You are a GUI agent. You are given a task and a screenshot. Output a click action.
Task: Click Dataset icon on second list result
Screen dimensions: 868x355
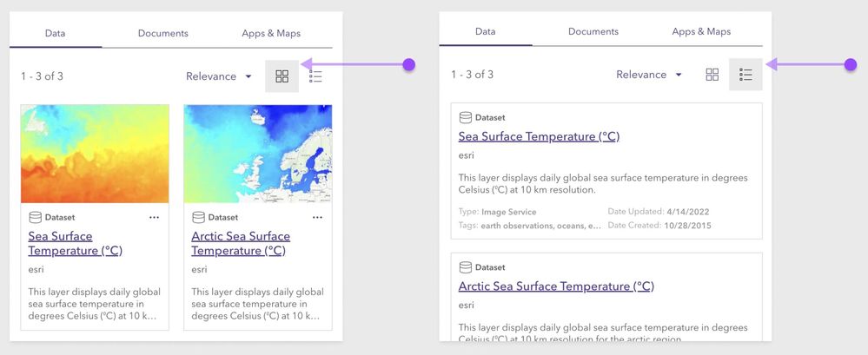tap(465, 267)
